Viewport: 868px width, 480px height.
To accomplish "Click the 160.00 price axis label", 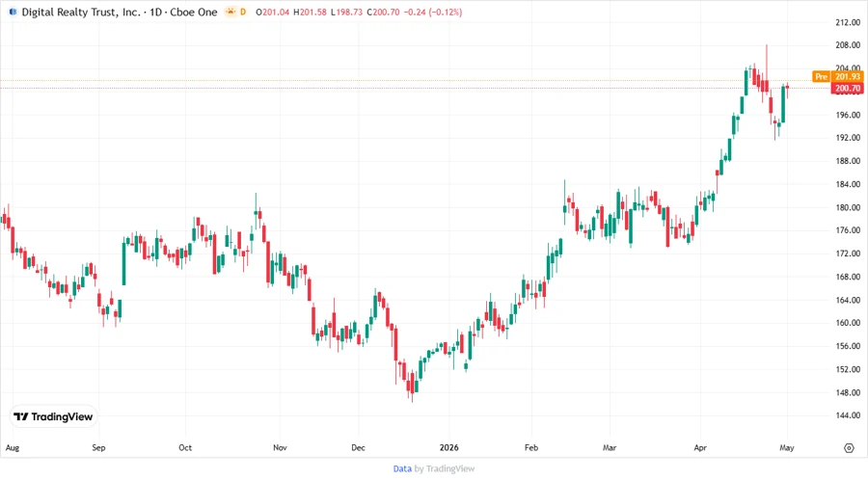I will (848, 322).
